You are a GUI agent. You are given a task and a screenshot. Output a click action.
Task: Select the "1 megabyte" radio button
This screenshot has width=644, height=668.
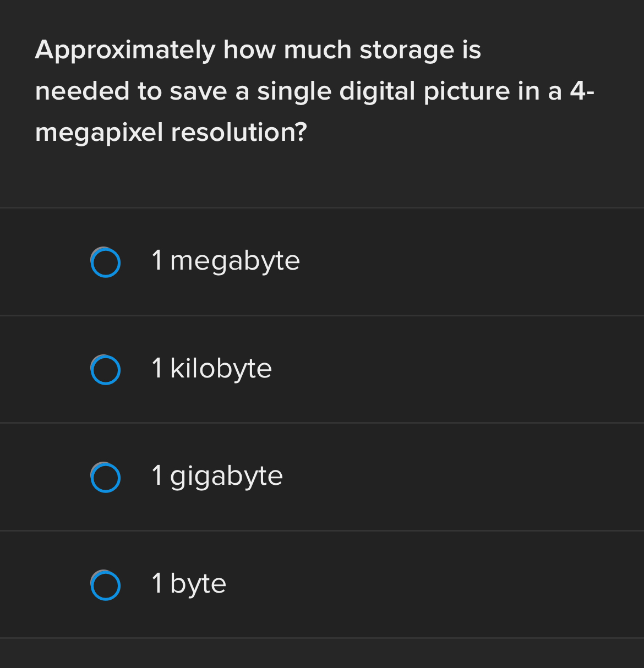(105, 262)
